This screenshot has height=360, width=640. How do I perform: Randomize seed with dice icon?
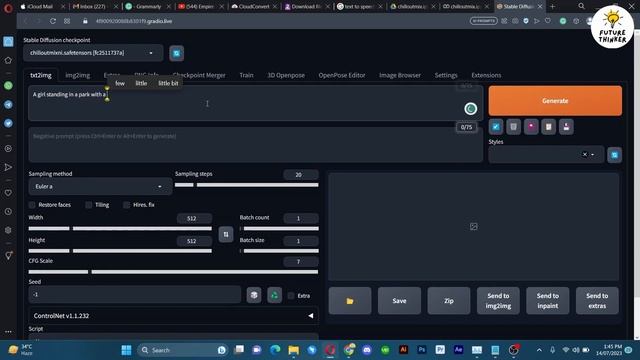[254, 295]
